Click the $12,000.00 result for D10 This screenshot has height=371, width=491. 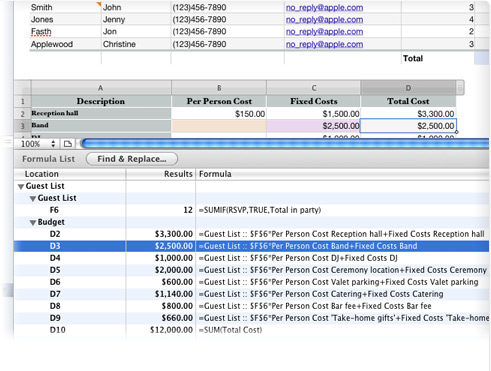tap(171, 330)
